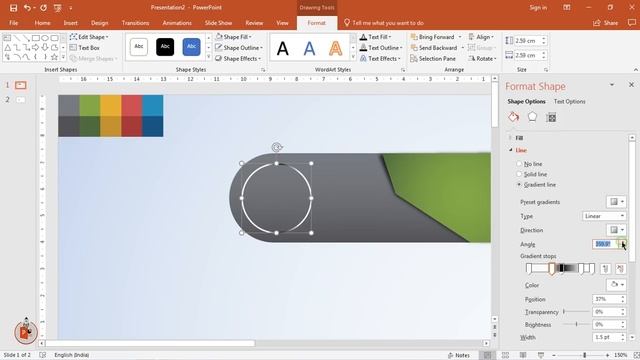Apply the black filled Abc shape style
The height and width of the screenshot is (360, 640).
[165, 47]
